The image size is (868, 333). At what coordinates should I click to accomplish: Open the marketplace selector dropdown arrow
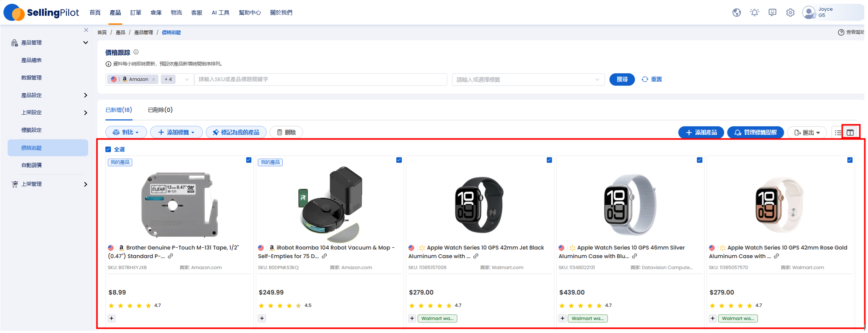187,80
